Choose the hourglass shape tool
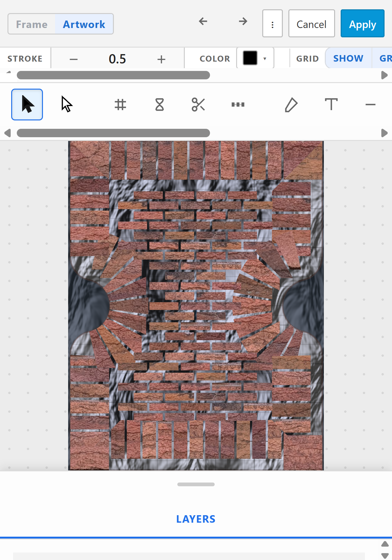 (159, 105)
